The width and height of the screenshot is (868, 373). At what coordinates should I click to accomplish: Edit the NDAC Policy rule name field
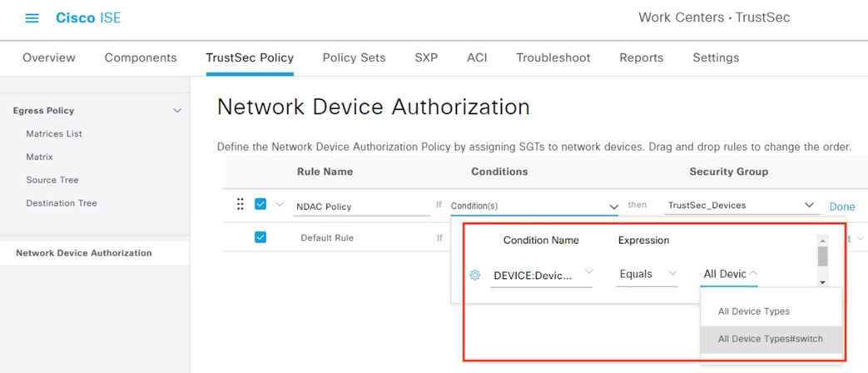pos(361,206)
